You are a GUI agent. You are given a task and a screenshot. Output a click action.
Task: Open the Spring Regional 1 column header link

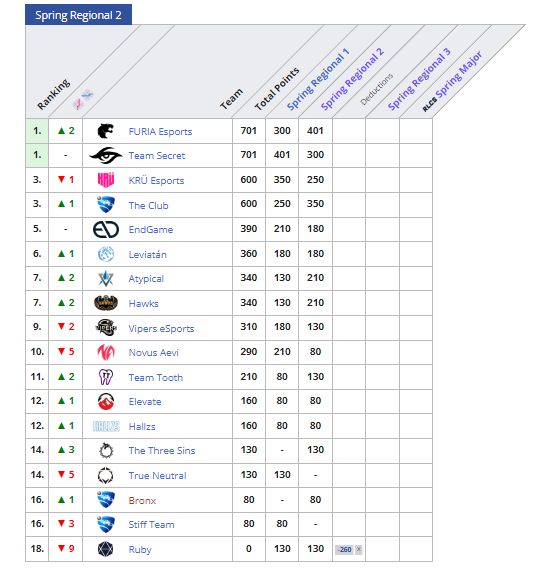318,79
